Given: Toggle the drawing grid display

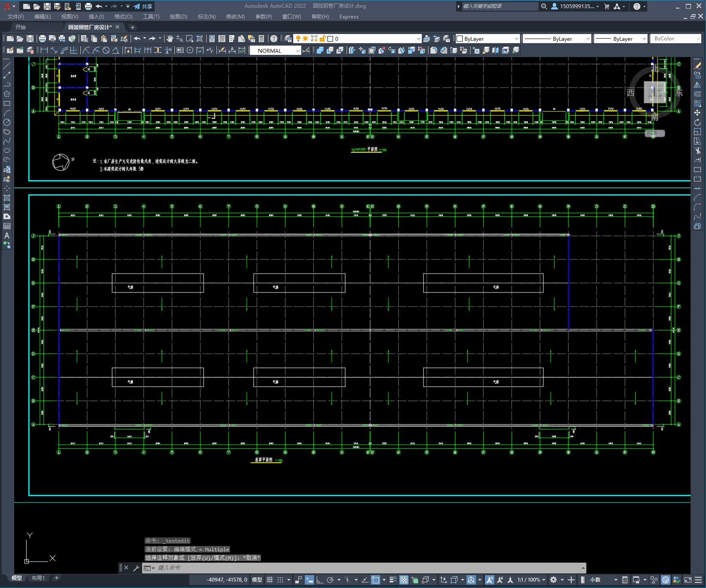Looking at the screenshot, I should (270, 580).
